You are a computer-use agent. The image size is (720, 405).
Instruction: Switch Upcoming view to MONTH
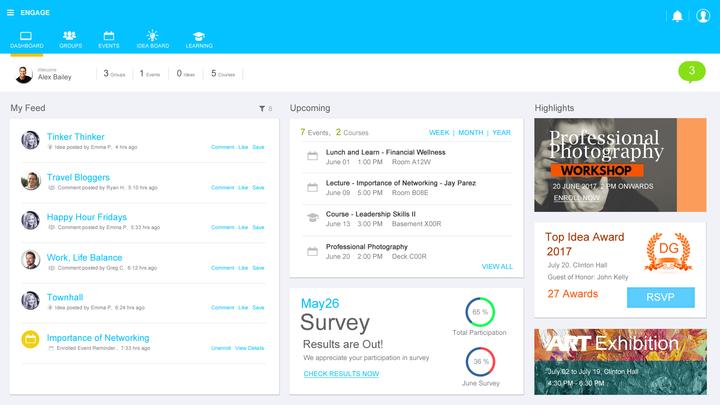tap(470, 133)
